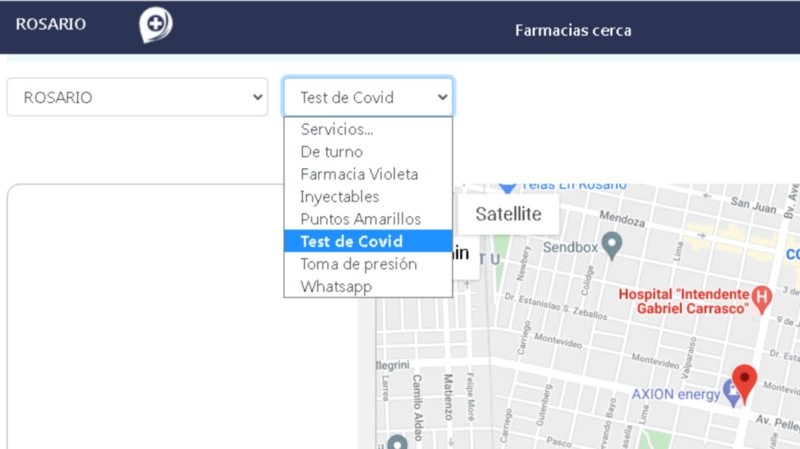This screenshot has height=449, width=800.
Task: Select the Inyectables service option
Action: 340,196
